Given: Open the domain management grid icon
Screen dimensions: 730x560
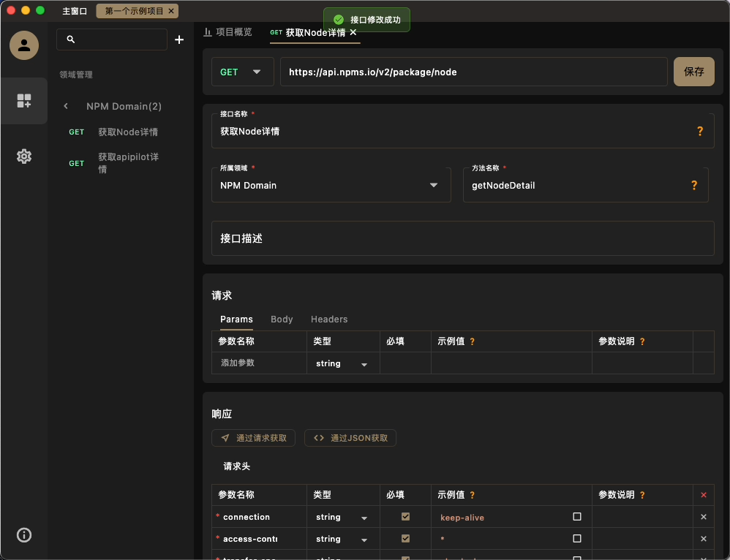Looking at the screenshot, I should click(24, 101).
